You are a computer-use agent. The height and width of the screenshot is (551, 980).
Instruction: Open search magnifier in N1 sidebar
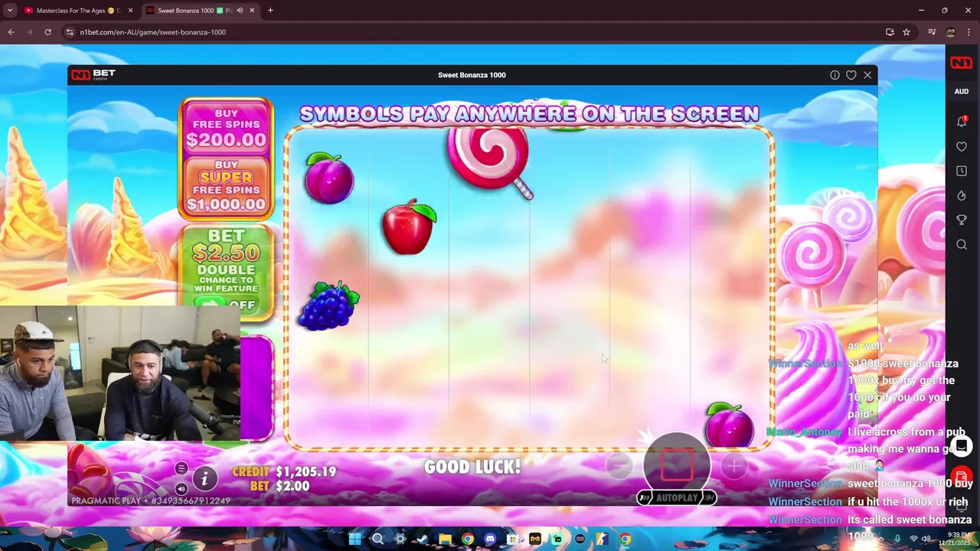pyautogui.click(x=962, y=244)
